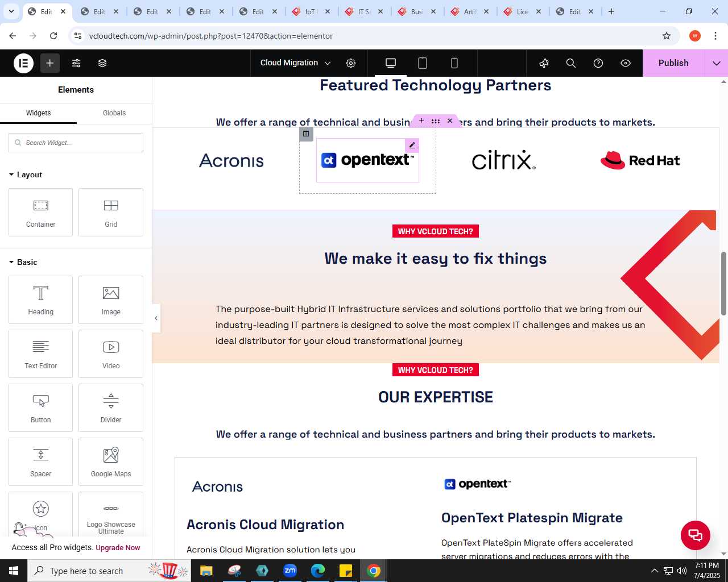Image resolution: width=728 pixels, height=582 pixels.
Task: Collapse the elements panel with arrow handle
Action: click(156, 318)
